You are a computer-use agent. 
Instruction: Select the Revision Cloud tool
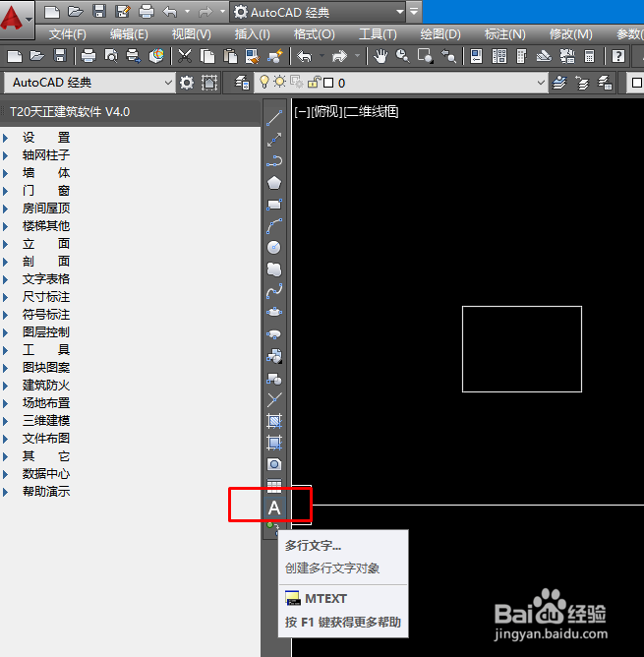[x=274, y=269]
